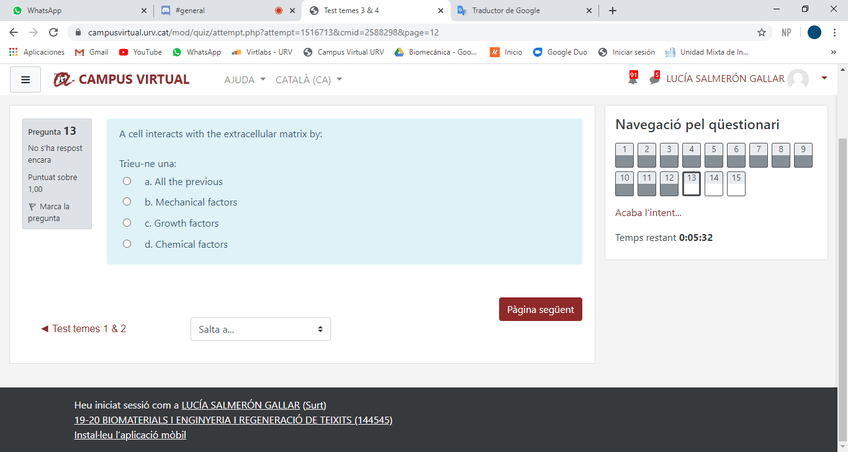Close the Traductor de Google tab
Screen dimensions: 848x452
pyautogui.click(x=588, y=10)
